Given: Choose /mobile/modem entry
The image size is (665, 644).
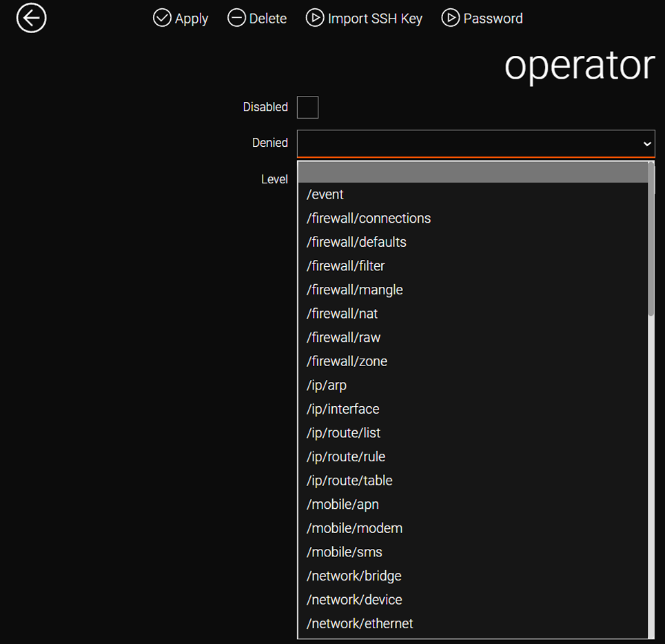Looking at the screenshot, I should 473,527.
